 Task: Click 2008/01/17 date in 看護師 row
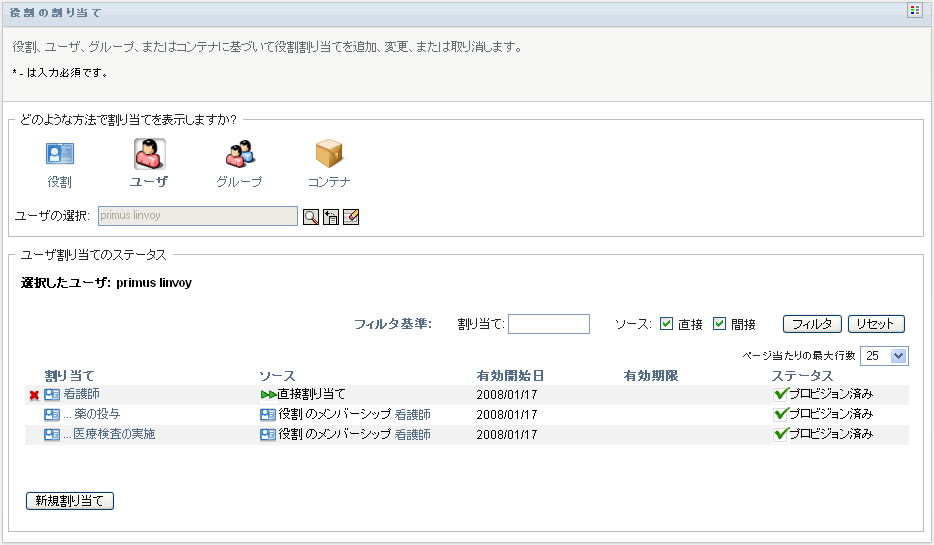(x=507, y=394)
